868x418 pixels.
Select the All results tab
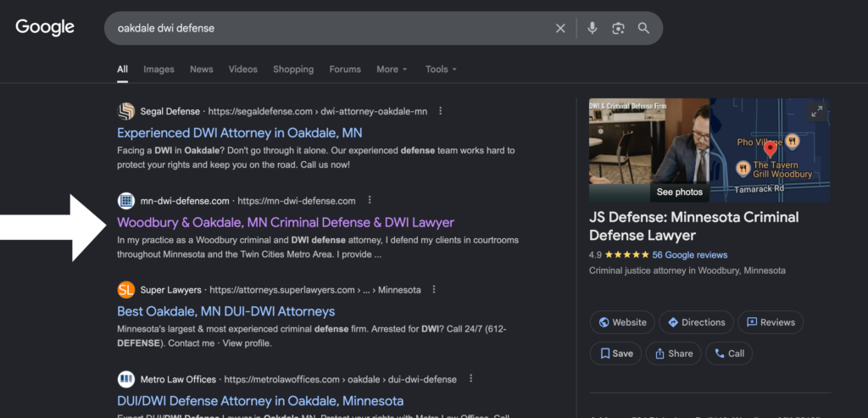[122, 70]
